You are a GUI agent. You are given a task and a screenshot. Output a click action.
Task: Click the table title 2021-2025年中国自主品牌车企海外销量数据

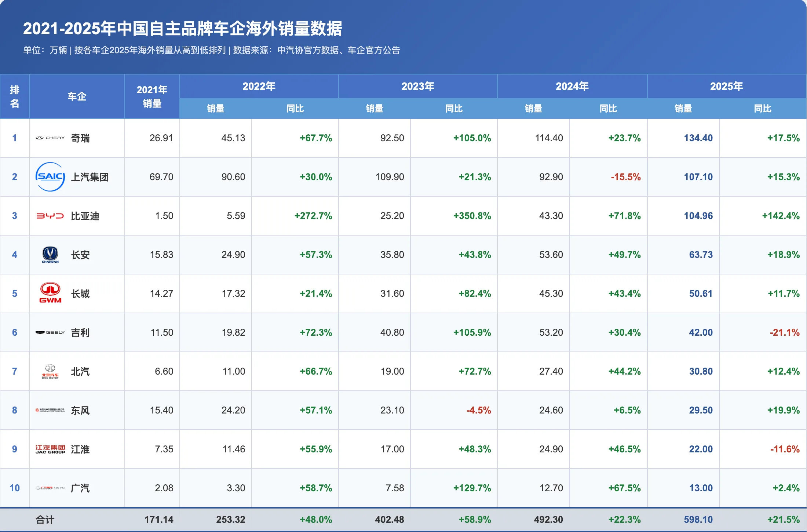[183, 29]
